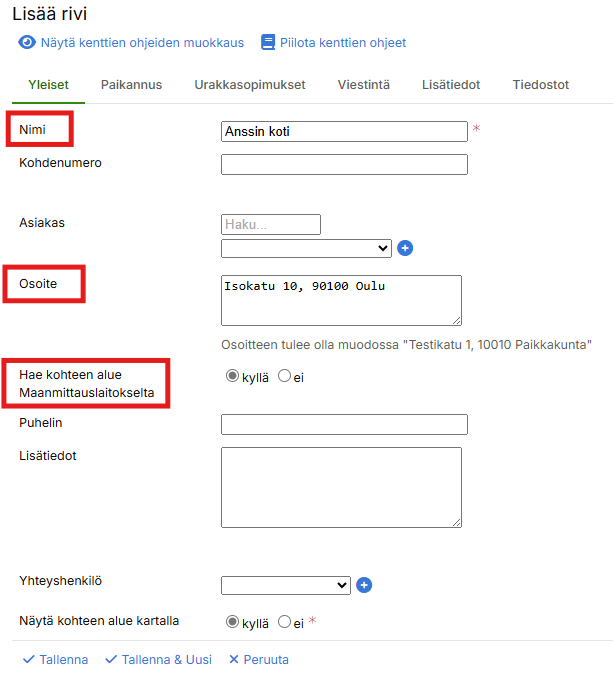The height and width of the screenshot is (686, 613).
Task: Select 'ei' for Hae kohteen alue Maanmittauslaitokselta
Action: (x=284, y=377)
